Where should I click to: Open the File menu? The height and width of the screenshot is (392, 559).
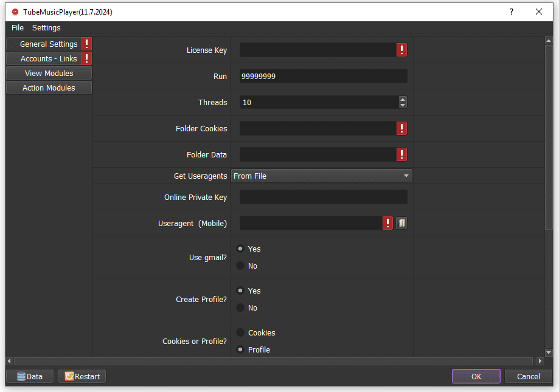(18, 28)
